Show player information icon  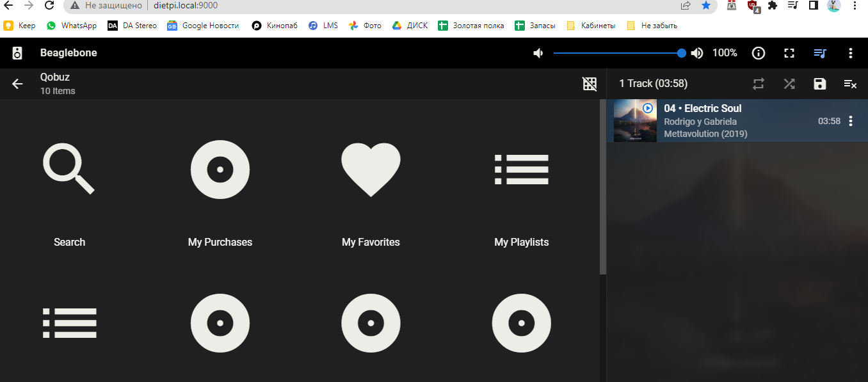759,53
